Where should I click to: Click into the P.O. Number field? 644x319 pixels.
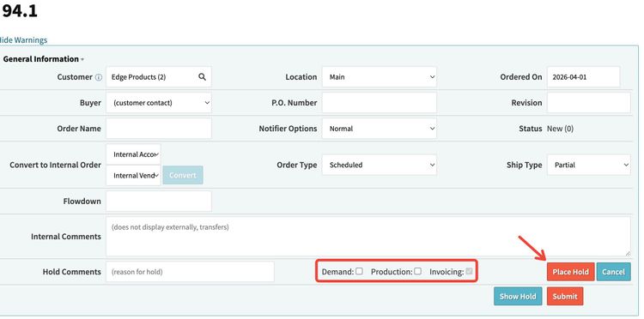point(379,103)
